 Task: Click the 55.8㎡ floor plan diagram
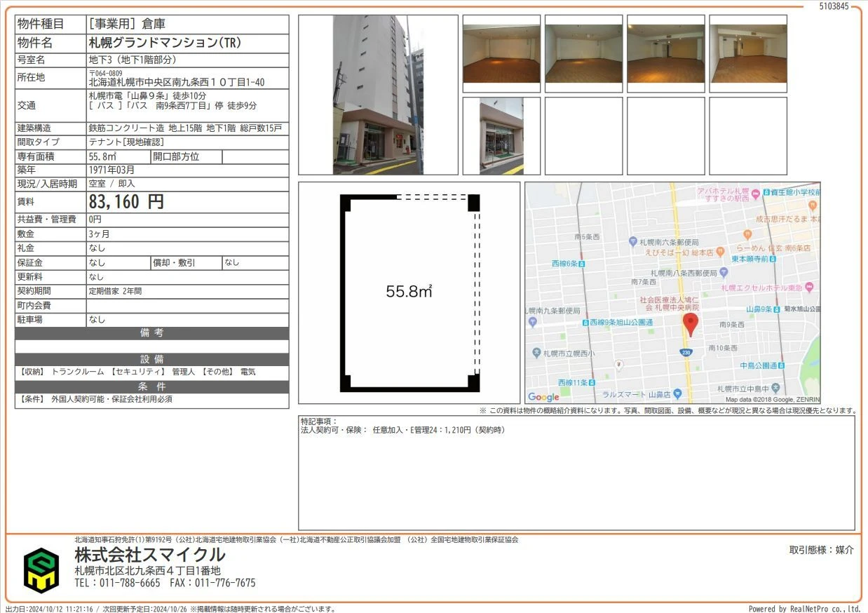(409, 292)
